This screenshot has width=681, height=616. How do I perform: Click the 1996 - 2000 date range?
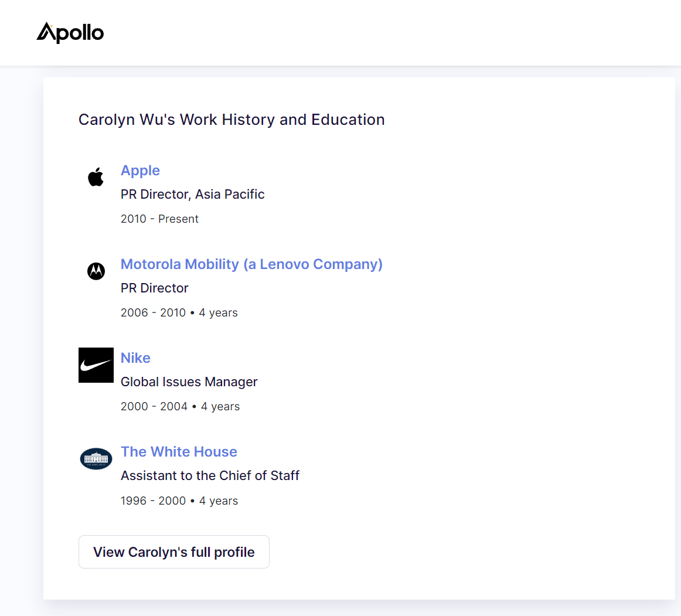coord(154,501)
